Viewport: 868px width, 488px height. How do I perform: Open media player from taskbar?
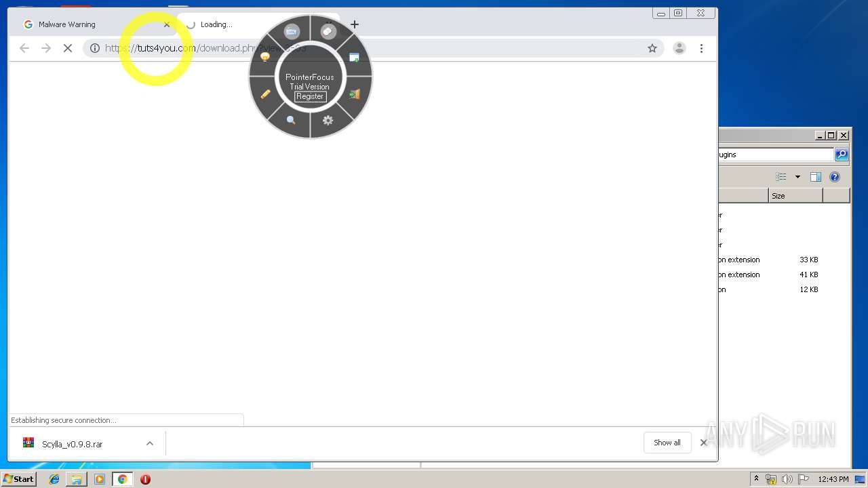tap(100, 479)
